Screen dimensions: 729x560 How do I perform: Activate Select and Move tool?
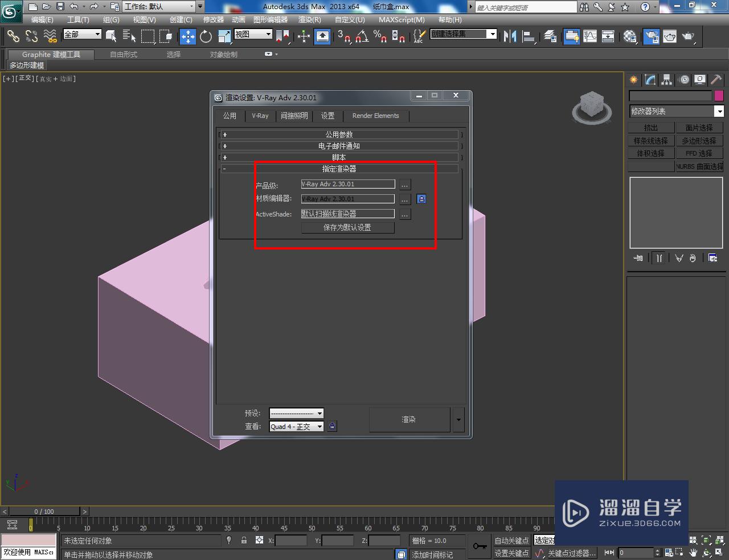point(187,36)
